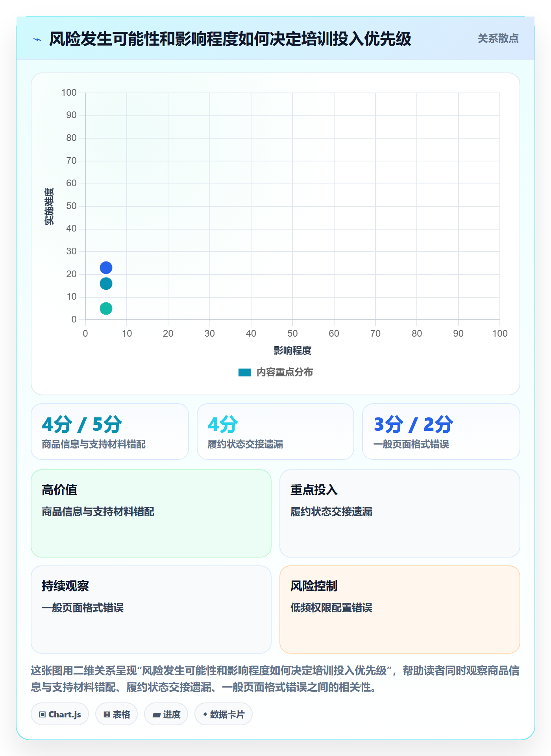Open the 持续观察 quadrant card
Image resolution: width=551 pixels, height=756 pixels.
click(151, 610)
